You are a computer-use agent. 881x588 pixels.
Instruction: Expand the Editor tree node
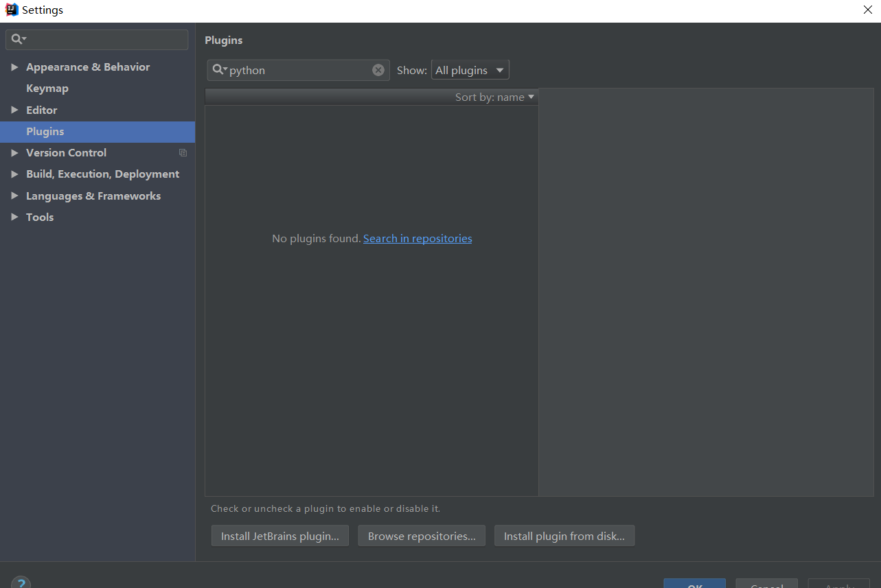(x=15, y=110)
